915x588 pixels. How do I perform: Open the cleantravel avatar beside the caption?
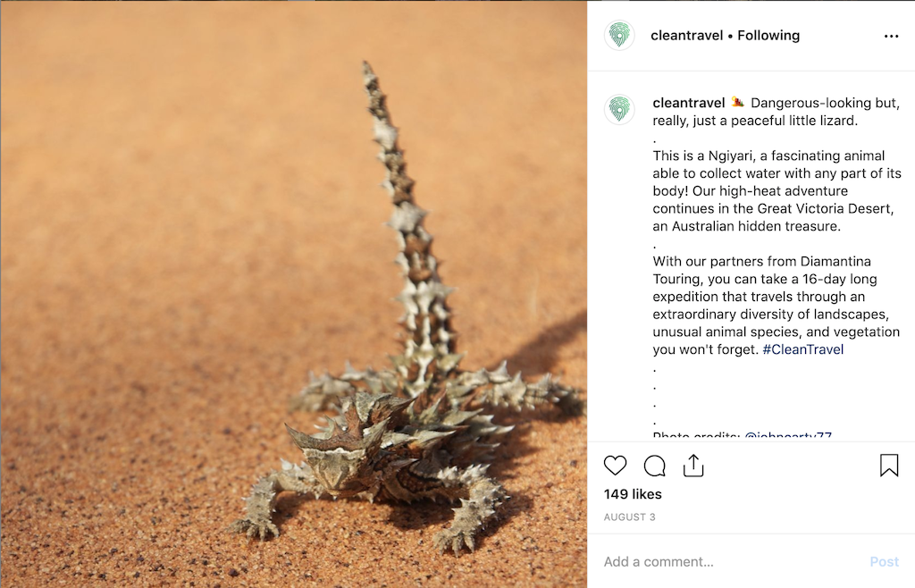[x=619, y=109]
